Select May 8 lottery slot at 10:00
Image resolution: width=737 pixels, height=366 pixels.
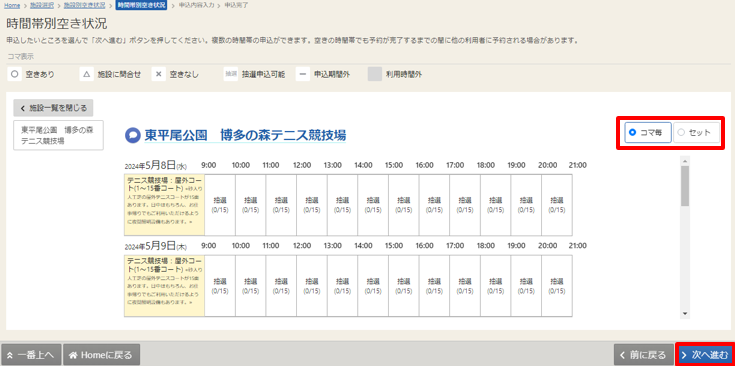[251, 205]
